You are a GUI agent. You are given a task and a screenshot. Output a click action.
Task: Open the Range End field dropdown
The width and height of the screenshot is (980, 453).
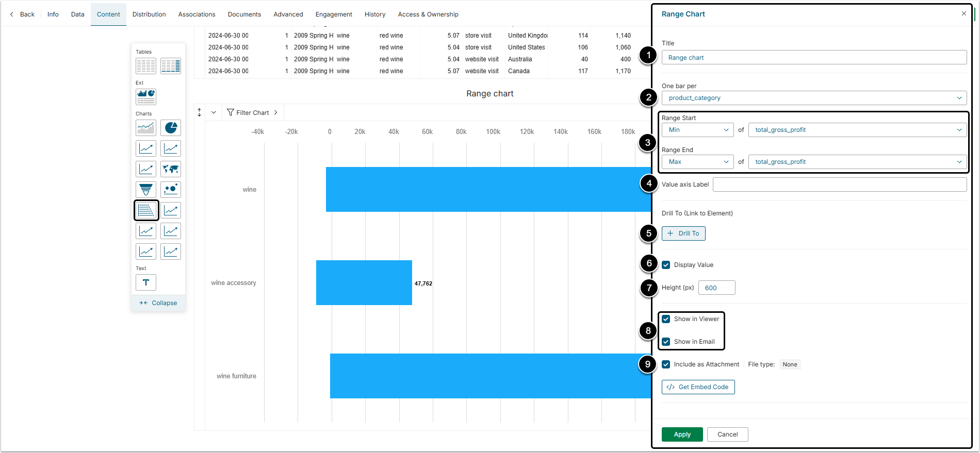point(857,162)
